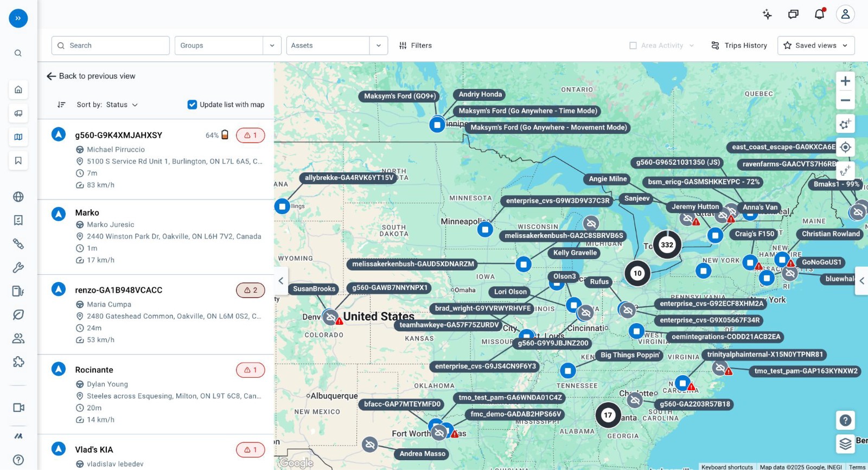Open the fuel pump sidebar icon
This screenshot has height=470, width=868.
click(x=18, y=291)
